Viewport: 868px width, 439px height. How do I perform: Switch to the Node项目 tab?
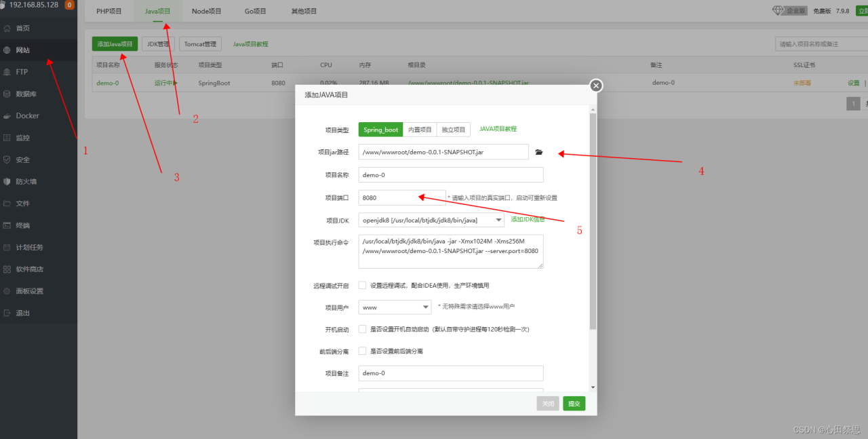pos(206,12)
